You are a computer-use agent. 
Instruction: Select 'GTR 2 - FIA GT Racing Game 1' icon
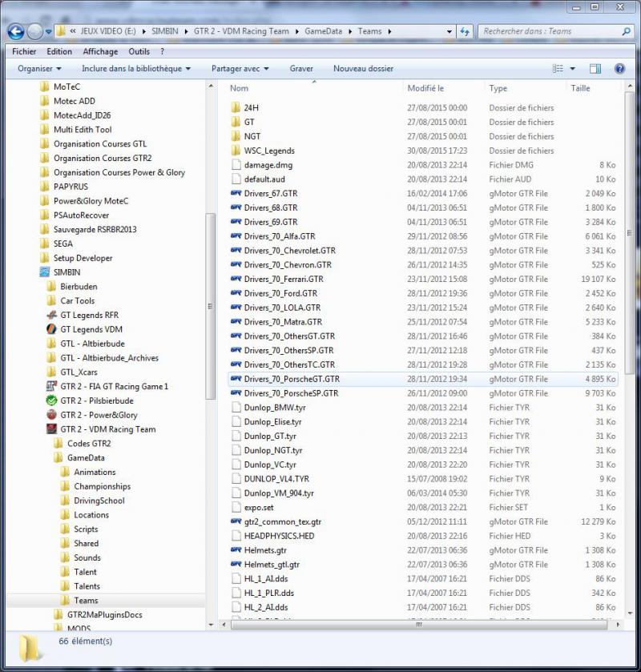(51, 386)
